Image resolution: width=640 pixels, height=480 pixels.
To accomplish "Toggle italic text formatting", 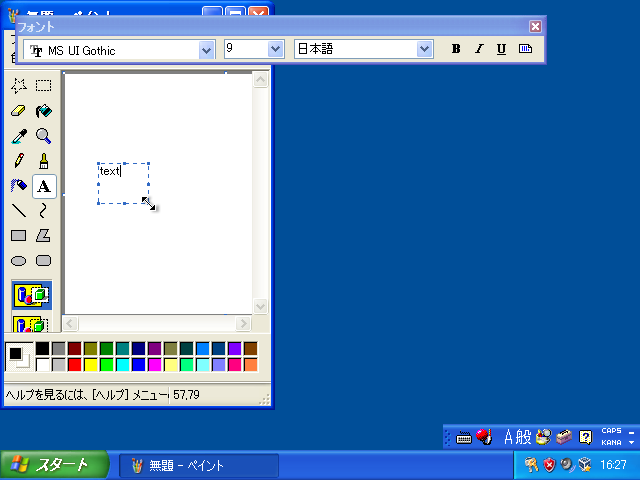I will 478,49.
